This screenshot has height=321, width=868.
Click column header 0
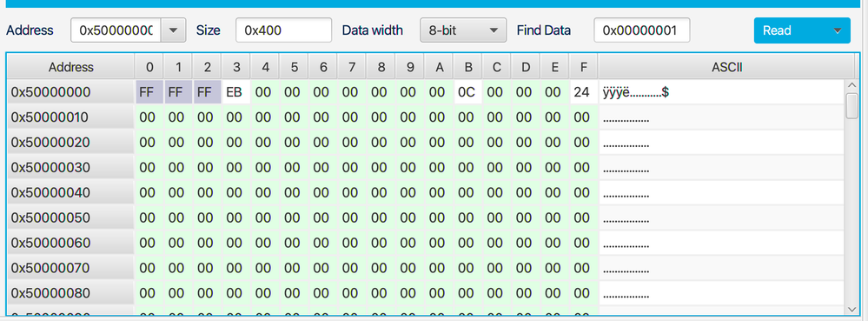pos(149,68)
